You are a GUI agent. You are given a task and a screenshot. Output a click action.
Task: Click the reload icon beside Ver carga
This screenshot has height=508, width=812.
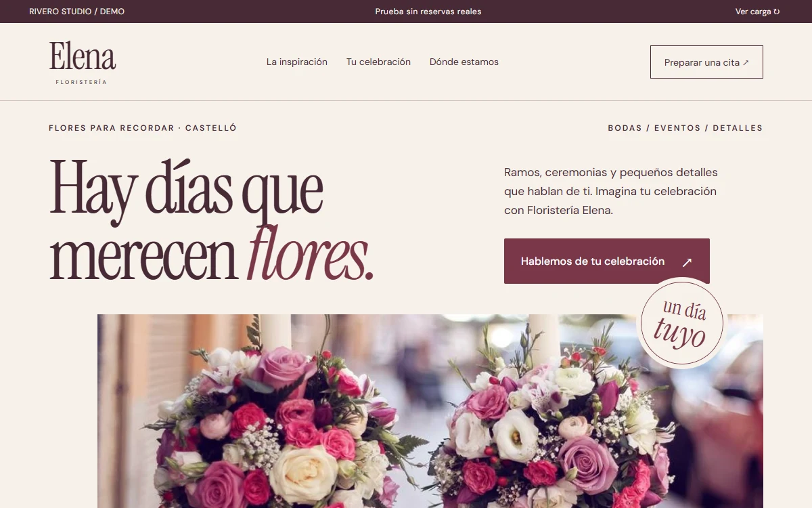click(776, 12)
